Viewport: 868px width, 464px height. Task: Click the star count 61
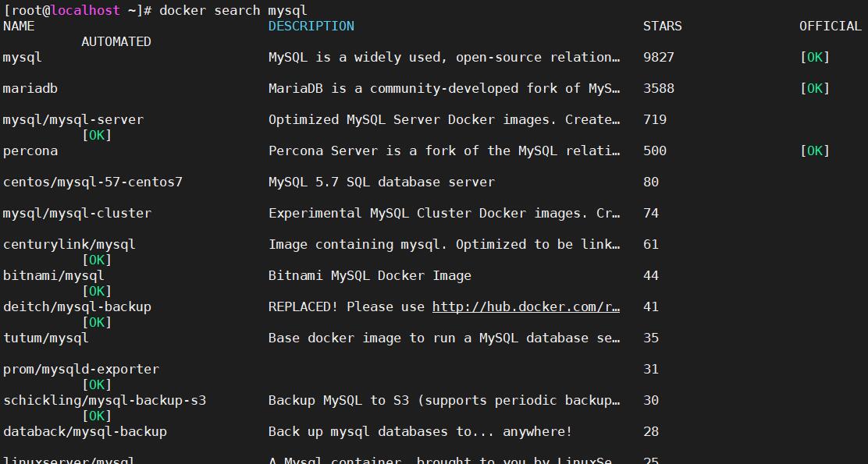(651, 244)
